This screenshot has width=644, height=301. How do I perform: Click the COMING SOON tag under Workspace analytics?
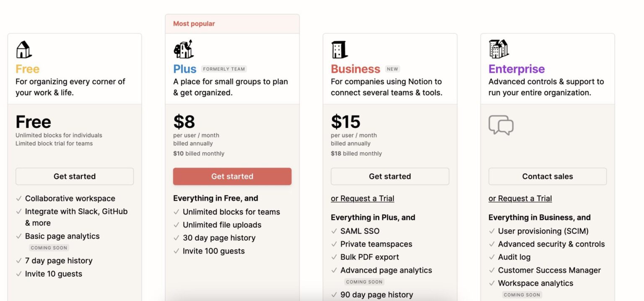522,295
